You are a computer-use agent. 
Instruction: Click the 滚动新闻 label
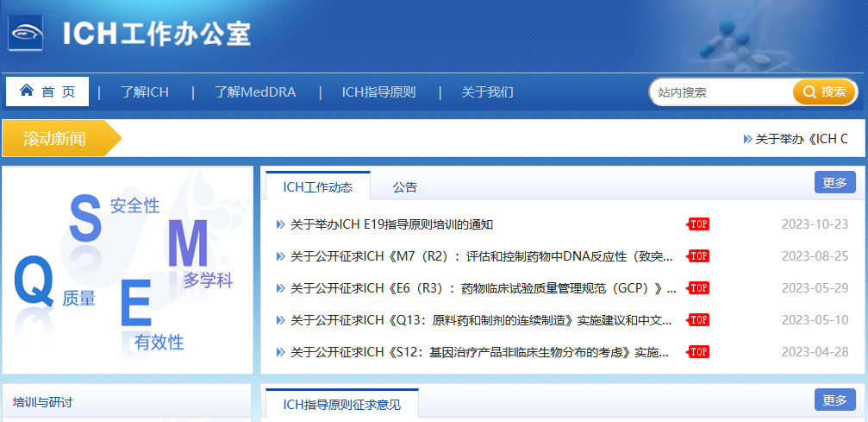[54, 139]
